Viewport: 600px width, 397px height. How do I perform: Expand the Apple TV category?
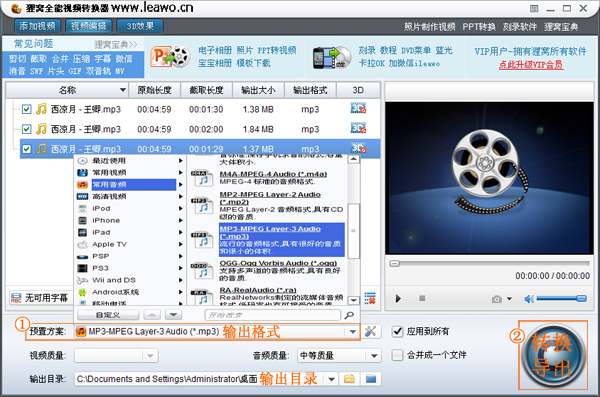[130, 244]
